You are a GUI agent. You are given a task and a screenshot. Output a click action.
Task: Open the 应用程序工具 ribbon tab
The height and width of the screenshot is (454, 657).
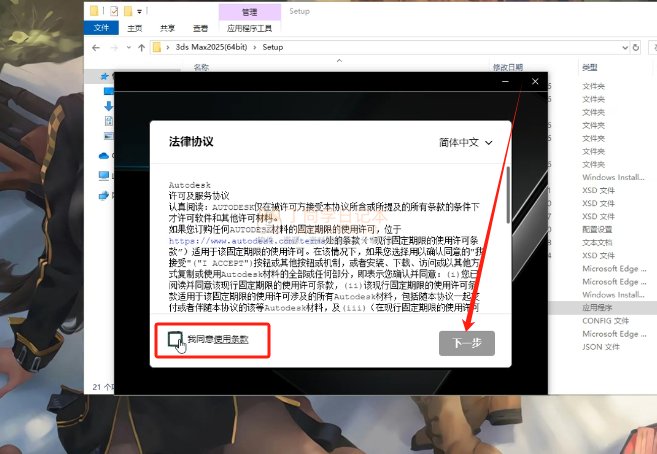(x=249, y=28)
